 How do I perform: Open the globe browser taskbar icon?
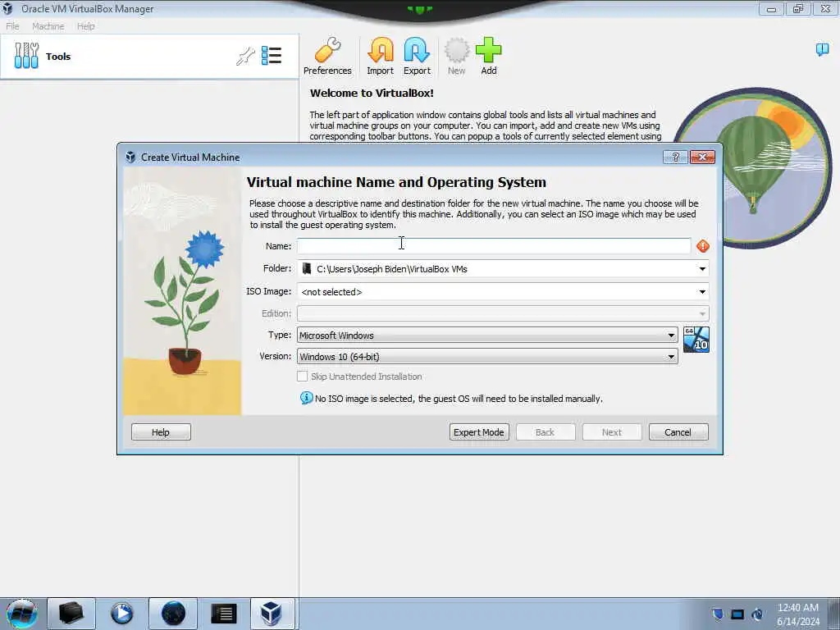coord(173,614)
